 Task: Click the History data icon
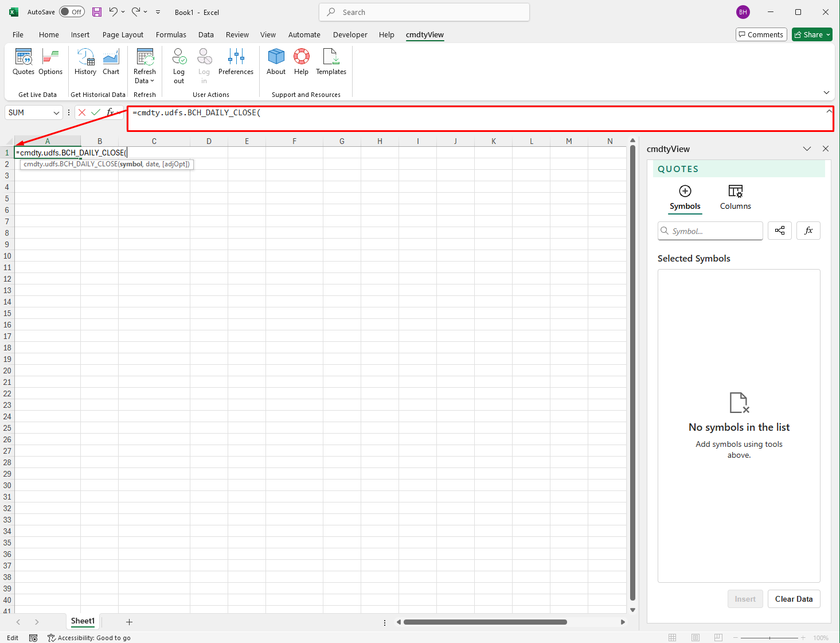click(x=85, y=62)
